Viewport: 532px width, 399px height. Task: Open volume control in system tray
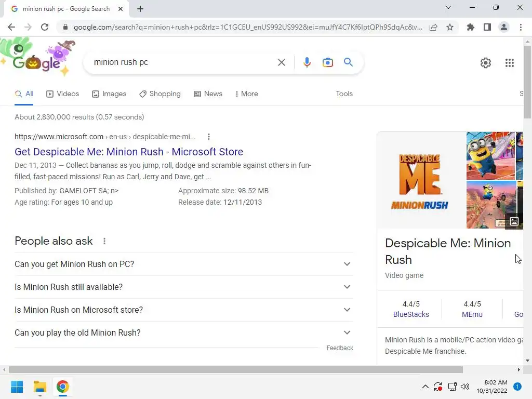click(x=465, y=387)
